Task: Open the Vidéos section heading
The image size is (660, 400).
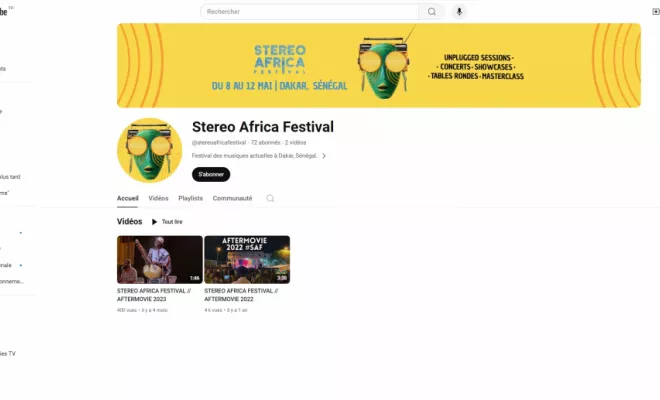Action: [x=130, y=221]
